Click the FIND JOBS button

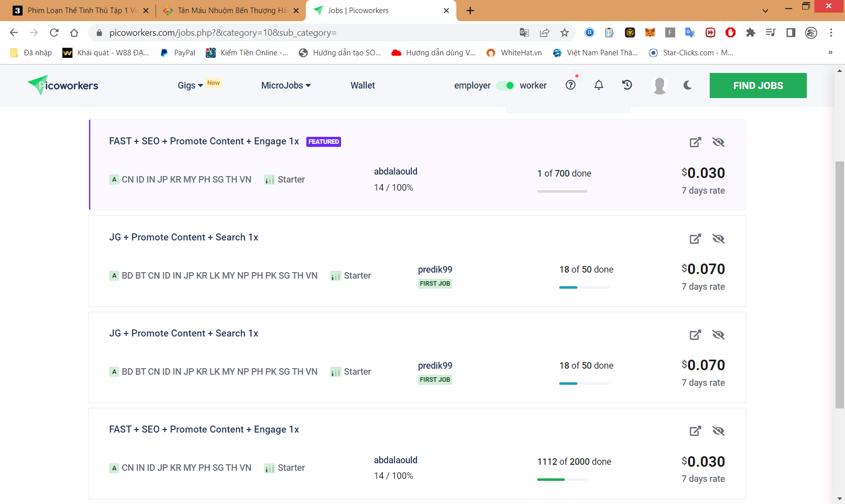click(758, 86)
